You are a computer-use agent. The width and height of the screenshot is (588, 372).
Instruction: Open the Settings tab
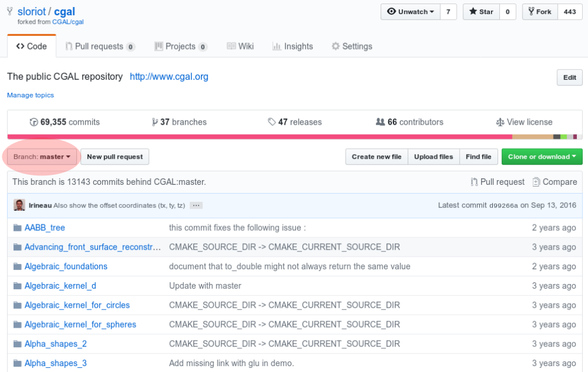point(352,47)
